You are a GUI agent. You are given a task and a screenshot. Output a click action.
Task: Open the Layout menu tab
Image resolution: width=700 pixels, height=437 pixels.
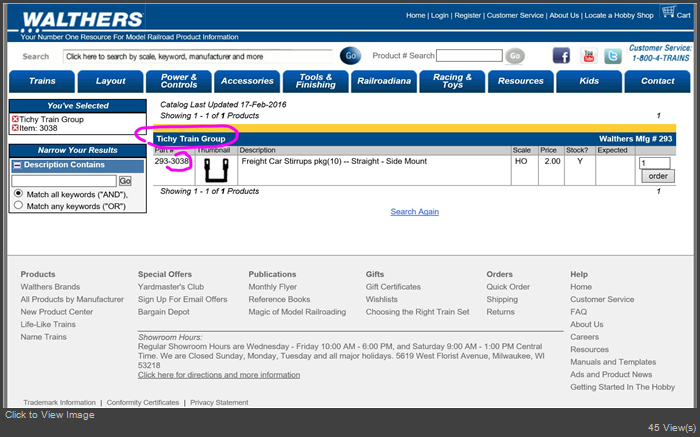[x=110, y=81]
